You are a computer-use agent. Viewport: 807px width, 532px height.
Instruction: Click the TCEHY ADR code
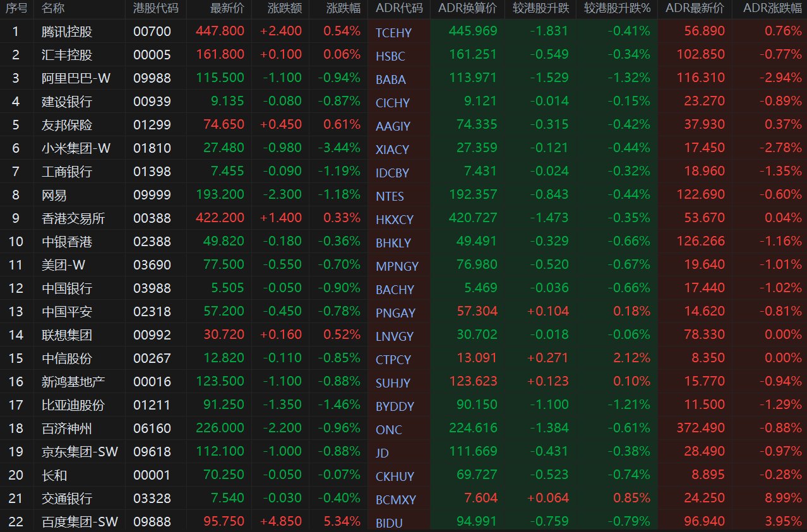(393, 33)
